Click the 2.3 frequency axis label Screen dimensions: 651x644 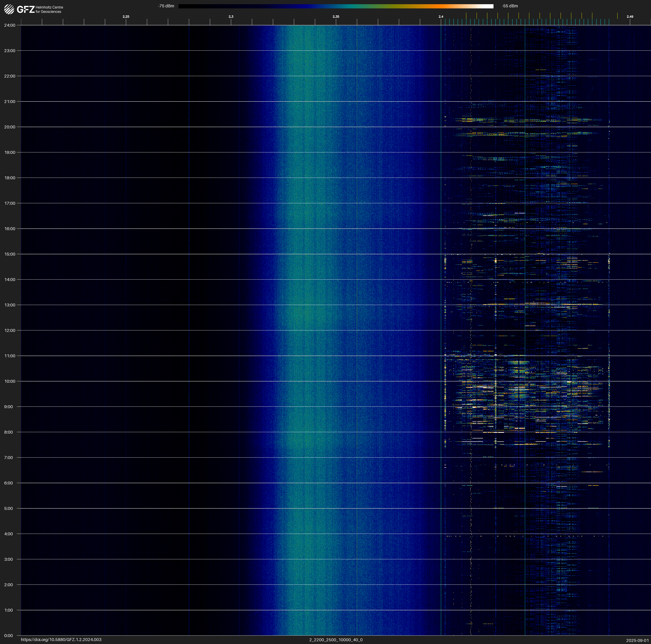(231, 17)
